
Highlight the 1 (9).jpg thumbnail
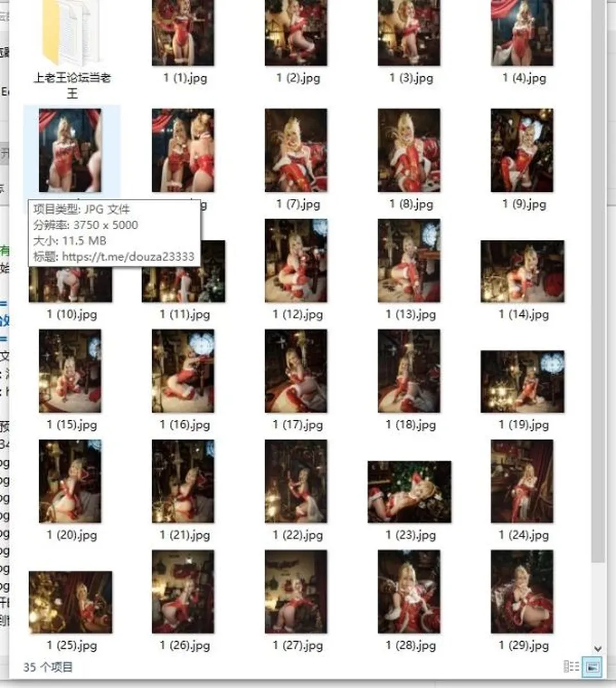point(522,150)
